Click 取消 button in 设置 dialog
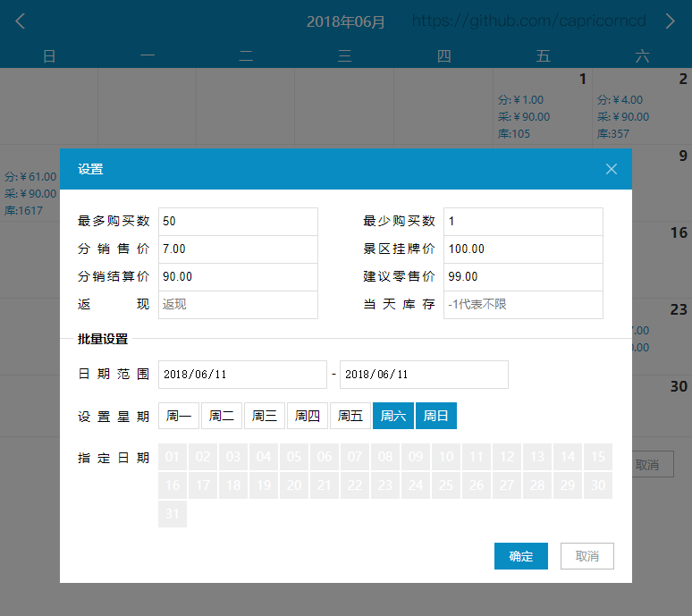This screenshot has height=616, width=692. [587, 556]
